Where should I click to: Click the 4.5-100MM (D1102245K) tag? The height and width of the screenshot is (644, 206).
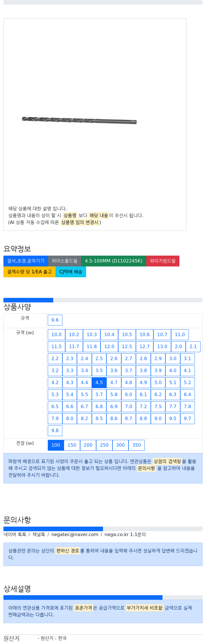click(114, 261)
